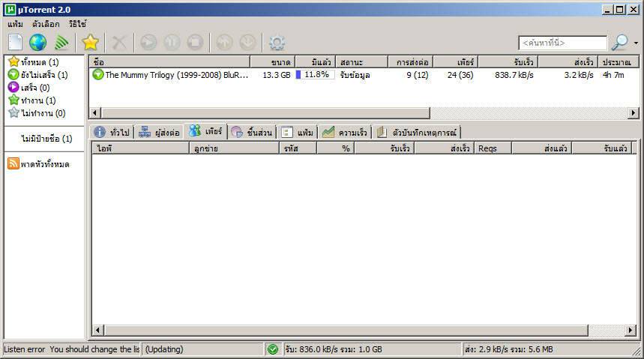Sort by ขนาด column header
This screenshot has height=359, width=644.
click(x=272, y=62)
